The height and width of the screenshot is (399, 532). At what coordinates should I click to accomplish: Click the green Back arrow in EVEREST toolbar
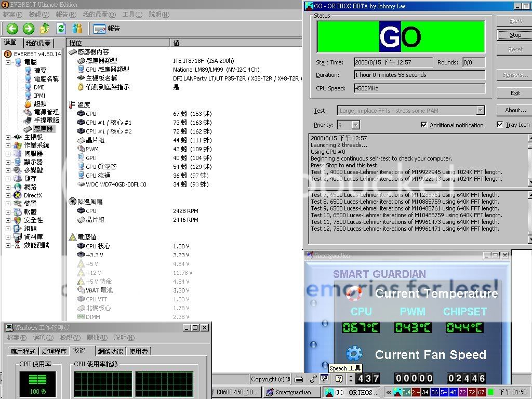[x=12, y=29]
